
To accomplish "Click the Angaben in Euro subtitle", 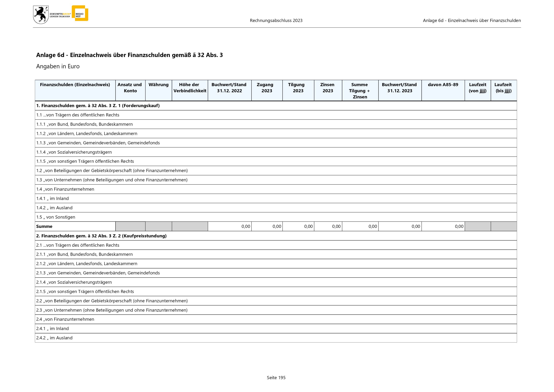I will click(58, 66).
